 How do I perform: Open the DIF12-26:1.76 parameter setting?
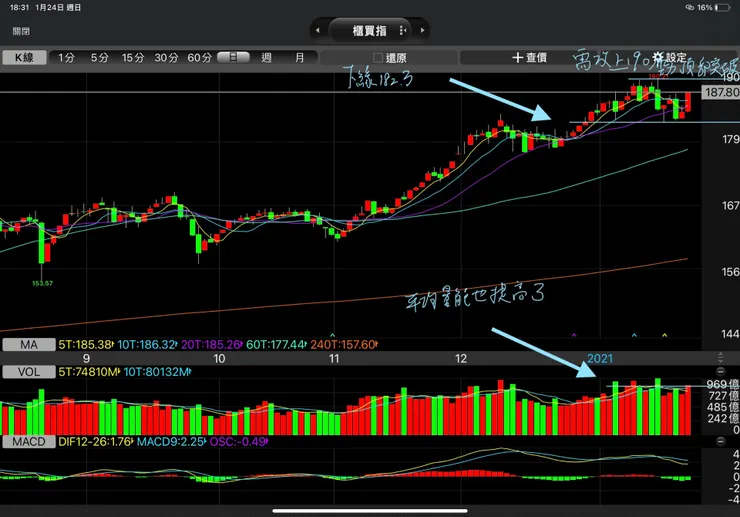pyautogui.click(x=96, y=441)
